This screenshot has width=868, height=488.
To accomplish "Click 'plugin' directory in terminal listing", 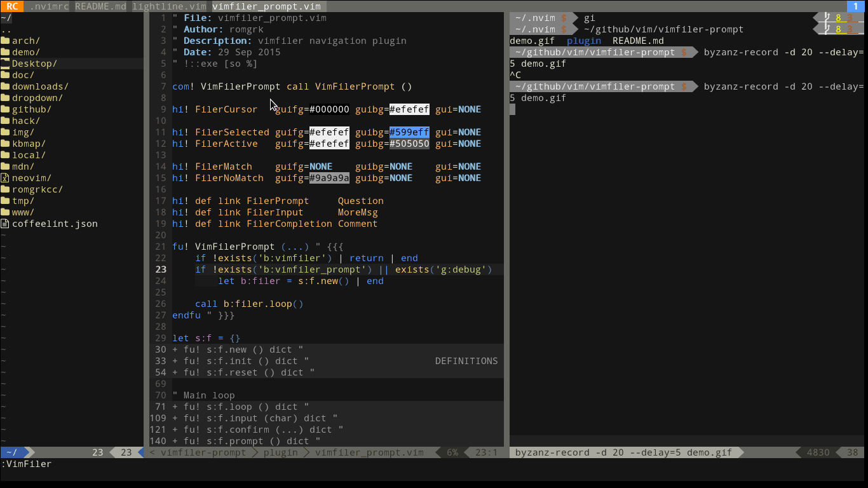I will 583,41.
